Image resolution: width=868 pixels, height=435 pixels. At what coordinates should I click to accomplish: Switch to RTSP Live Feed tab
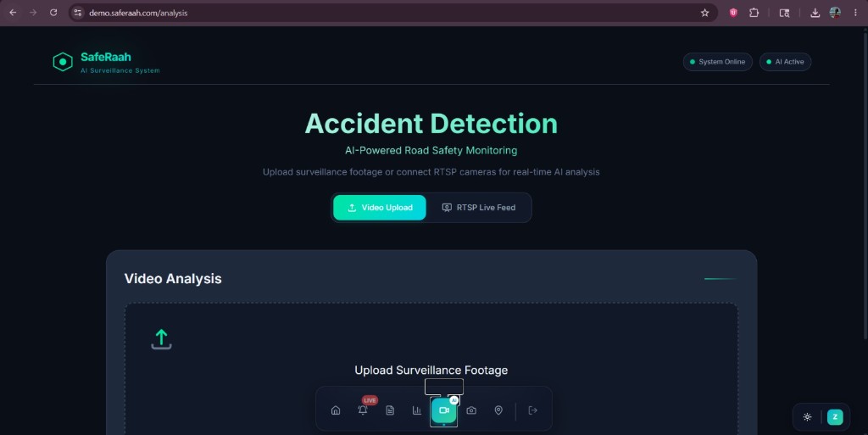479,208
